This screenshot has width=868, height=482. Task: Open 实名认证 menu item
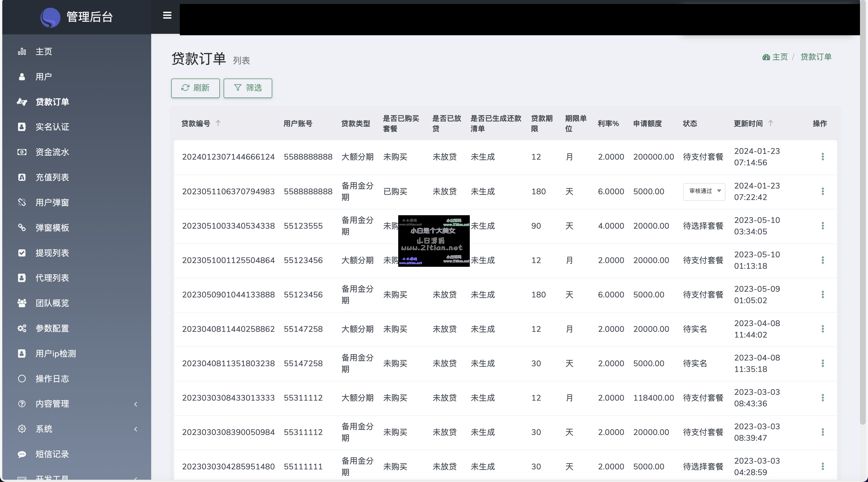click(52, 127)
